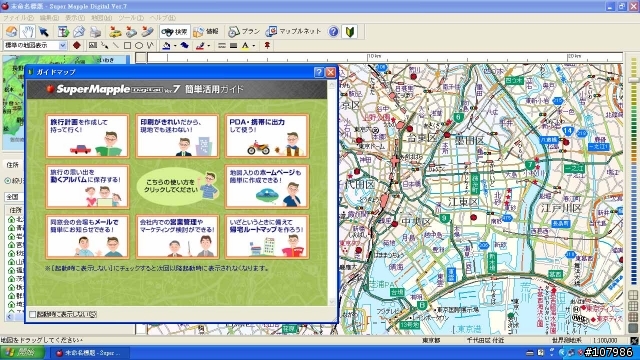Image resolution: width=640 pixels, height=360 pixels.
Task: Select the polyline drawing tool
Action: coord(150,45)
